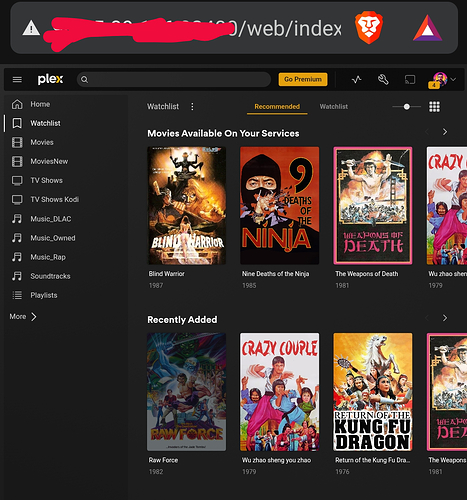
Task: Switch to grid view layout icon
Action: click(x=434, y=107)
